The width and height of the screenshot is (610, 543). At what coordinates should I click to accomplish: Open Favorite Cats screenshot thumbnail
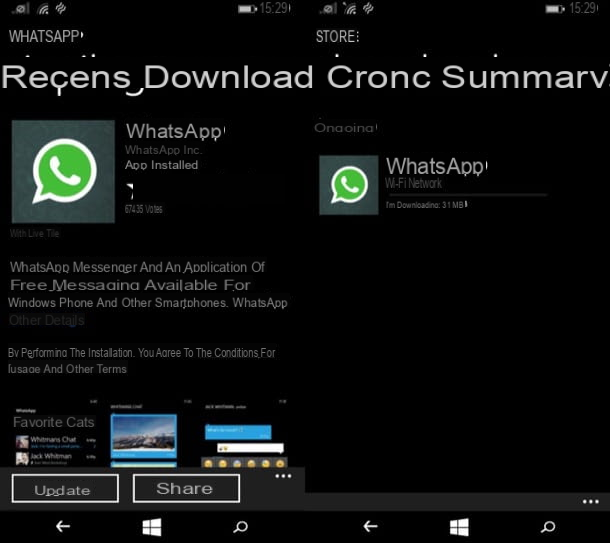[x=55, y=433]
